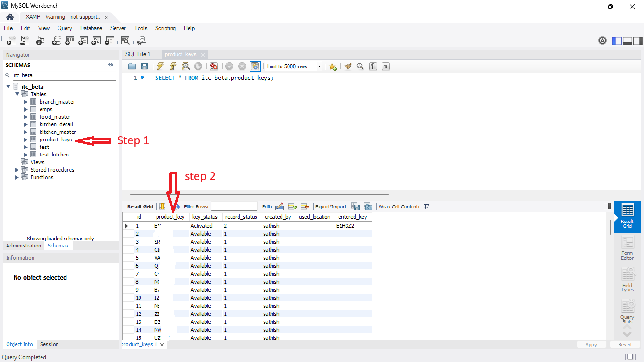Image resolution: width=644 pixels, height=362 pixels.
Task: Toggle stop-on-error execution button
Action: tap(214, 66)
